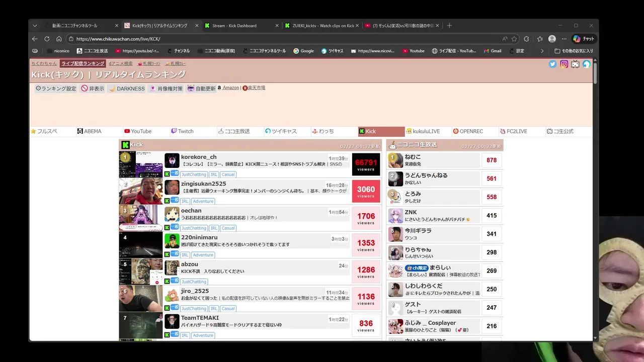Screen dimensions: 644x362
Task: Reload the page with the refresh icon
Action: coord(47,39)
